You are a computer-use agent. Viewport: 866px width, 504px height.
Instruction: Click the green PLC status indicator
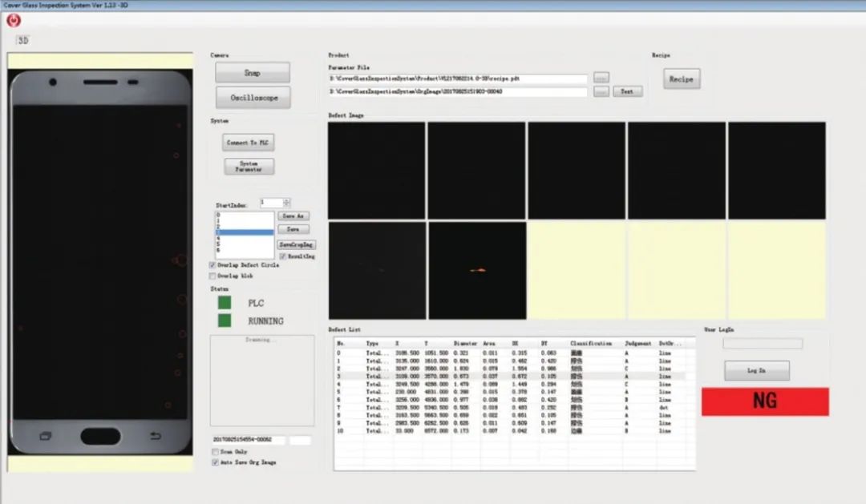(x=225, y=303)
